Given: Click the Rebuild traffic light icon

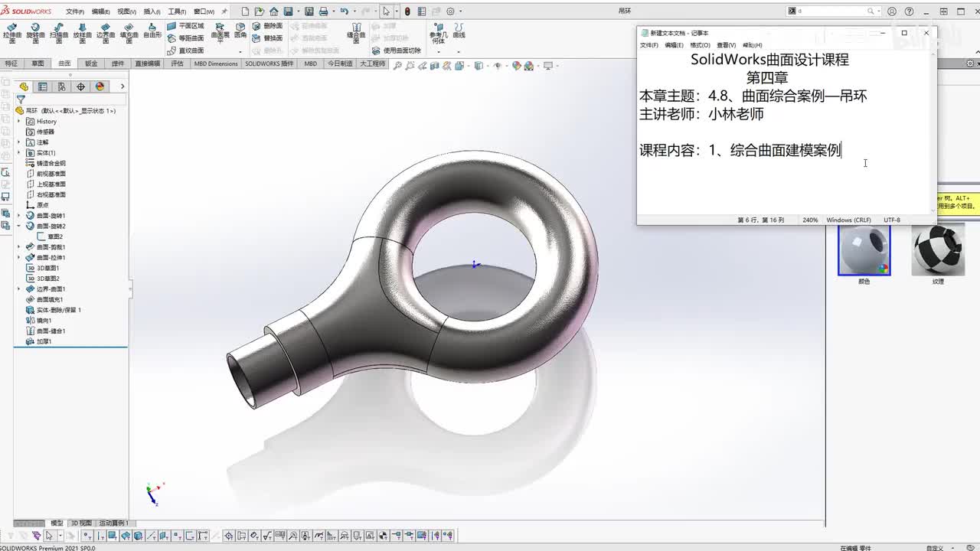Looking at the screenshot, I should 407,11.
